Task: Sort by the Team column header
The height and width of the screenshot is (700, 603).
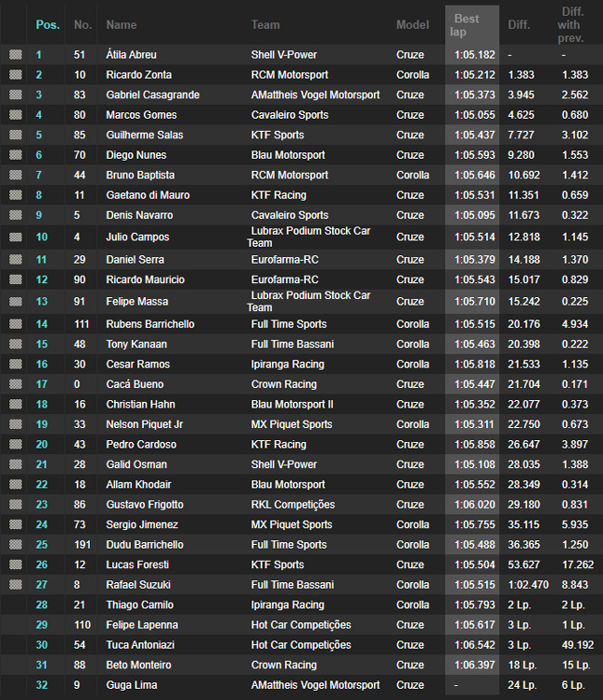Action: coord(265,24)
